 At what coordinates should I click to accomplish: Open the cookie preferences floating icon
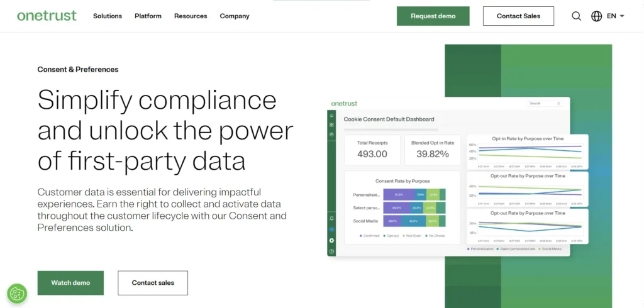[17, 293]
